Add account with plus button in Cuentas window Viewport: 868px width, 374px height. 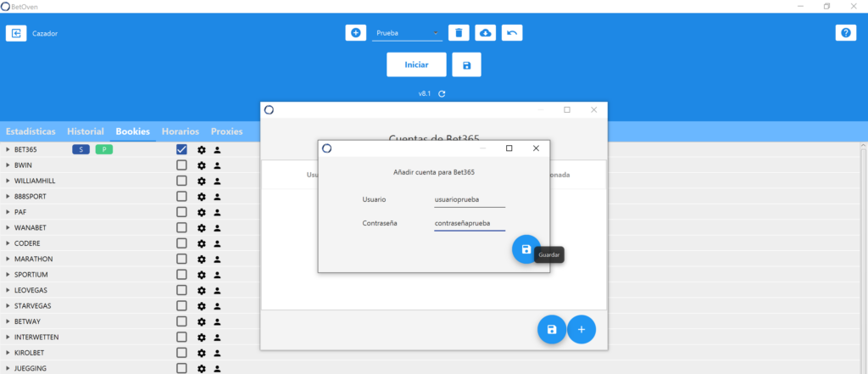click(x=581, y=330)
